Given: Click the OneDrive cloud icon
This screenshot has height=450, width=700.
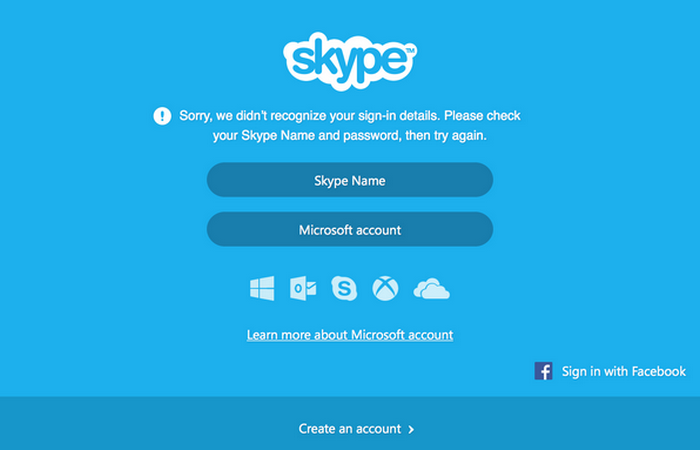Looking at the screenshot, I should 431,289.
